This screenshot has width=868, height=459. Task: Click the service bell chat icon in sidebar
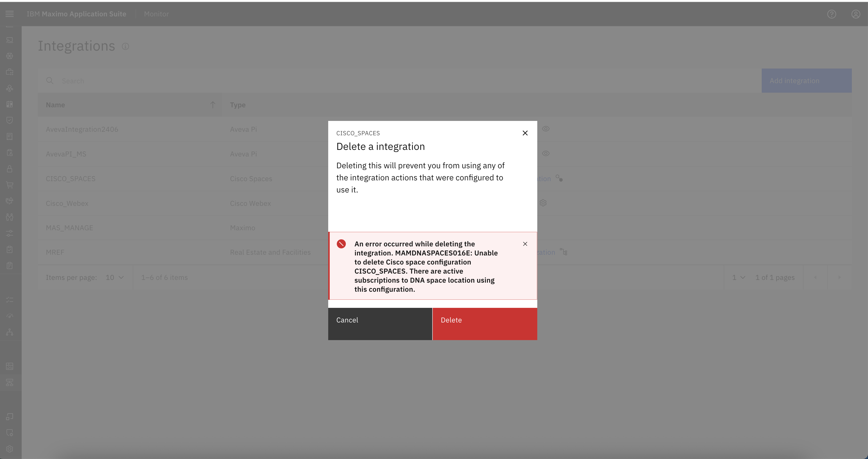(x=9, y=201)
